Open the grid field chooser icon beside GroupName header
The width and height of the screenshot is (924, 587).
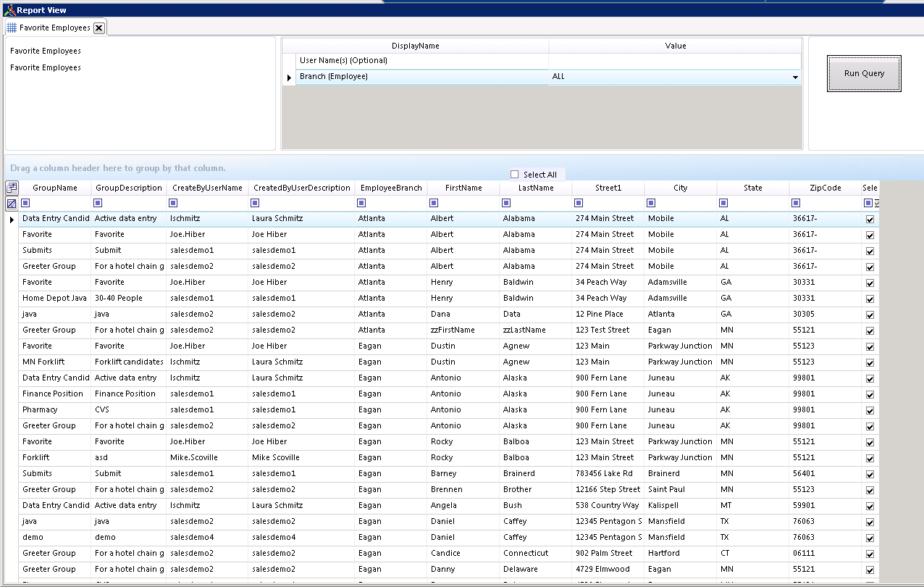click(x=12, y=188)
